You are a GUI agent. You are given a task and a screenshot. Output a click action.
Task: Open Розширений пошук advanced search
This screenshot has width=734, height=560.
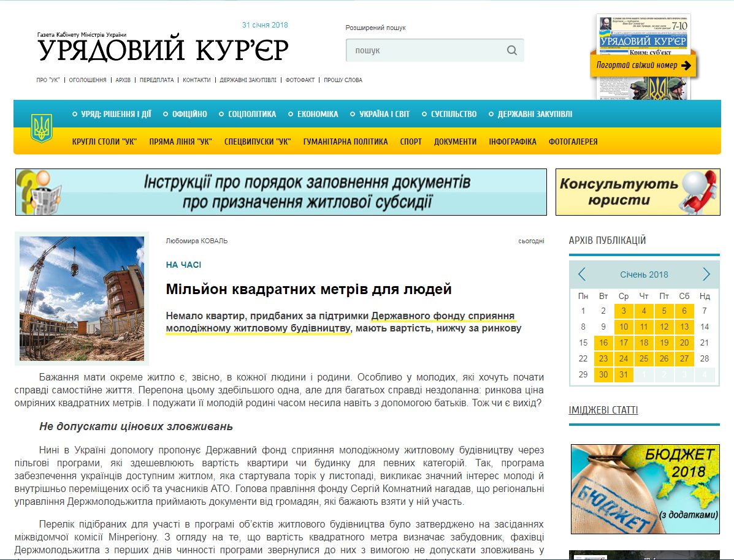pos(375,28)
